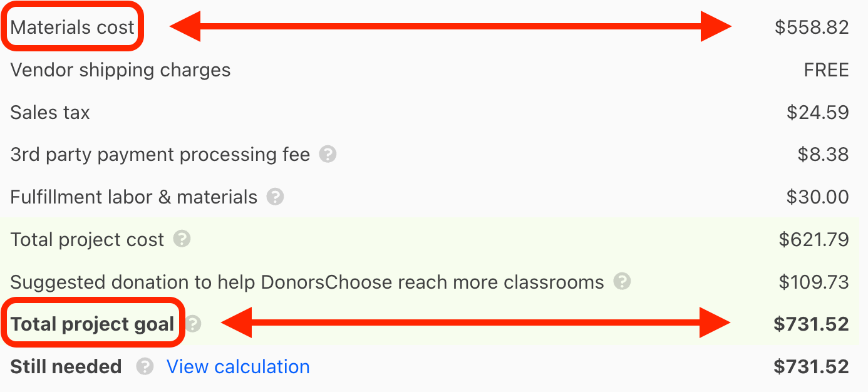Select the $109.73 suggested donation amount

(x=814, y=282)
